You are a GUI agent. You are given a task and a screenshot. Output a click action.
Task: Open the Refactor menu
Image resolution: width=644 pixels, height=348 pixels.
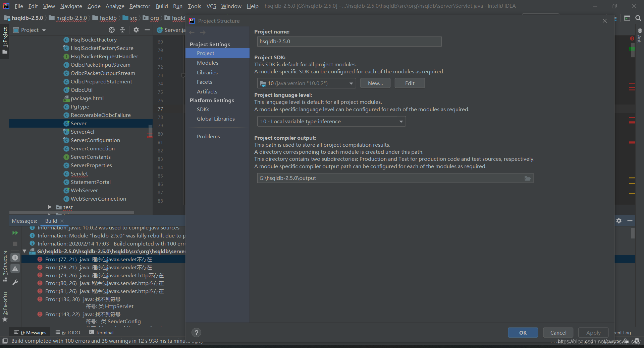tap(140, 6)
